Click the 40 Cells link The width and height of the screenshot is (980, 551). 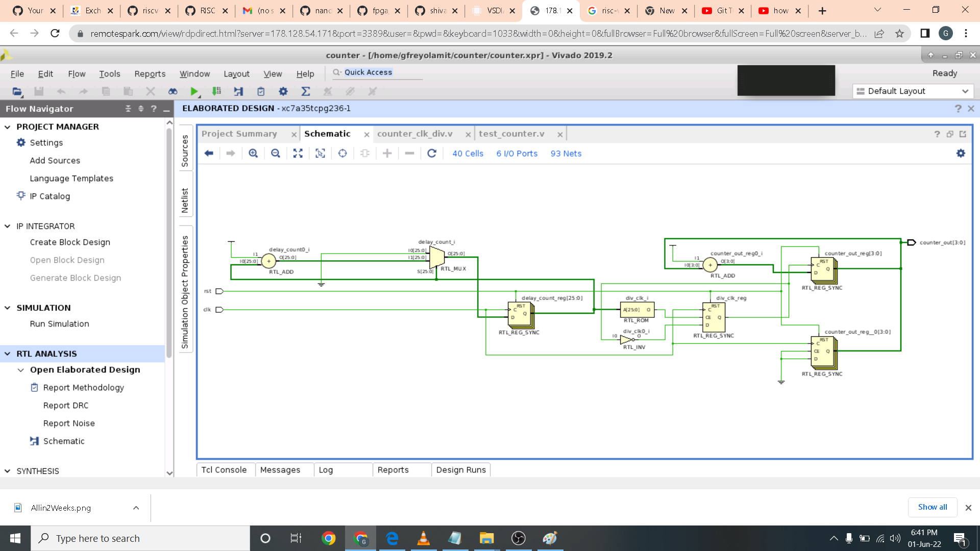click(x=468, y=154)
